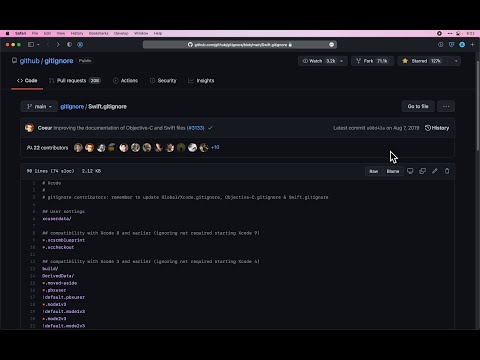The image size is (480, 360).
Task: Expand the sidebar tab group dropdown arrow
Action: click(38, 44)
